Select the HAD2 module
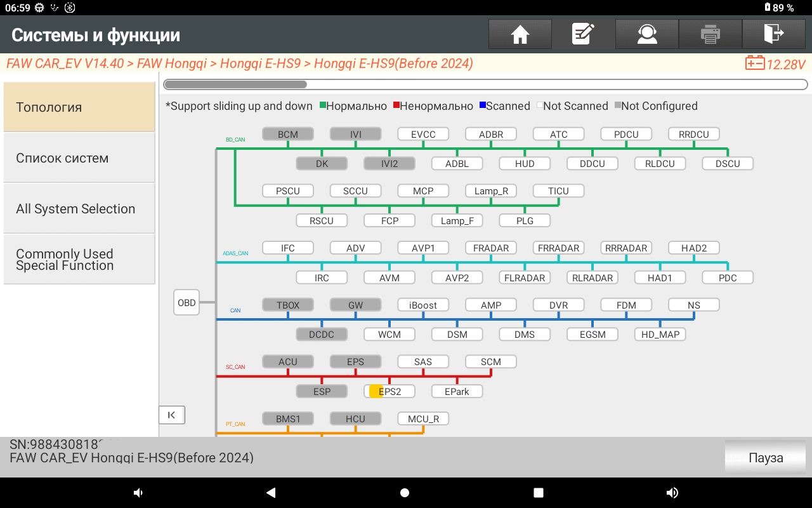812x508 pixels. pos(694,248)
